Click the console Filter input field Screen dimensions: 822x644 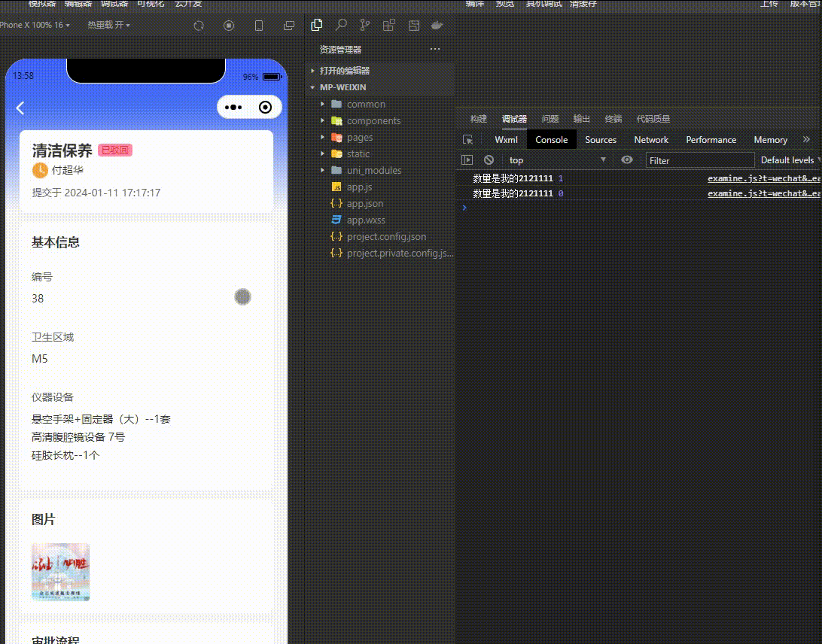point(700,160)
